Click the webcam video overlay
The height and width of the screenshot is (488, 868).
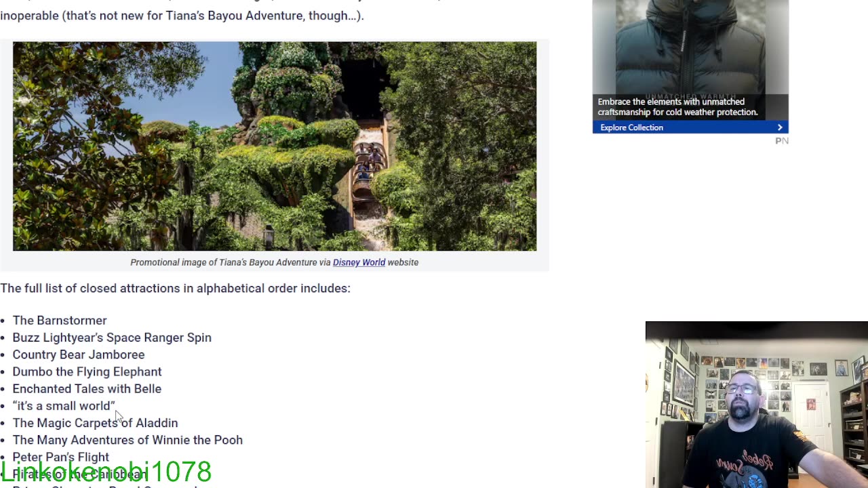pyautogui.click(x=757, y=405)
